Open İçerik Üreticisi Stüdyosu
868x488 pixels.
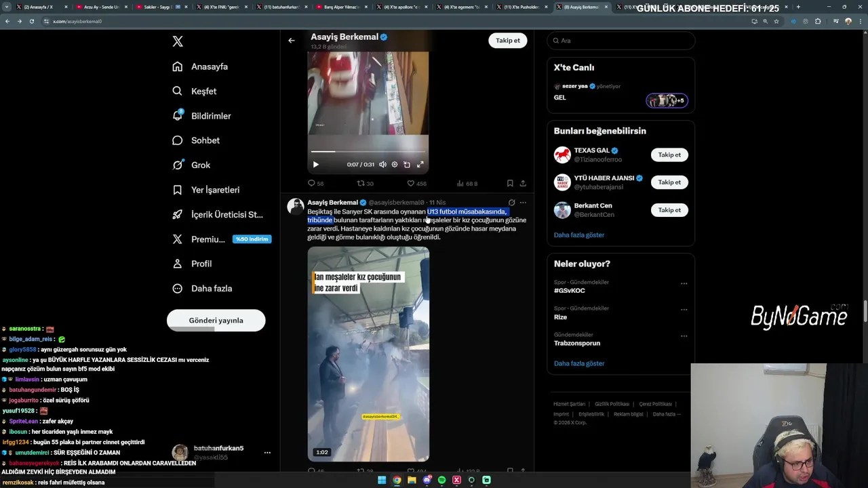(218, 214)
